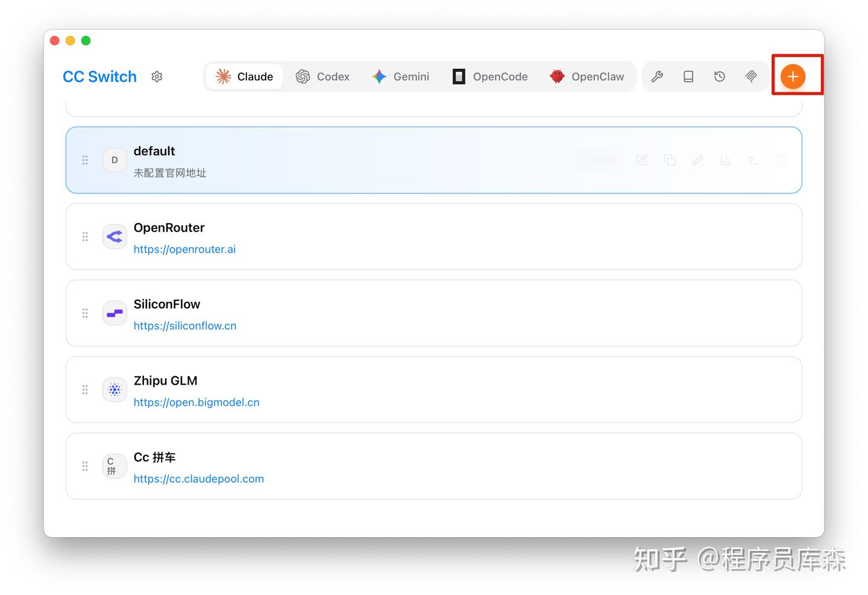
Task: Click the drag handle of the Zhipu GLM provider
Action: click(x=85, y=390)
